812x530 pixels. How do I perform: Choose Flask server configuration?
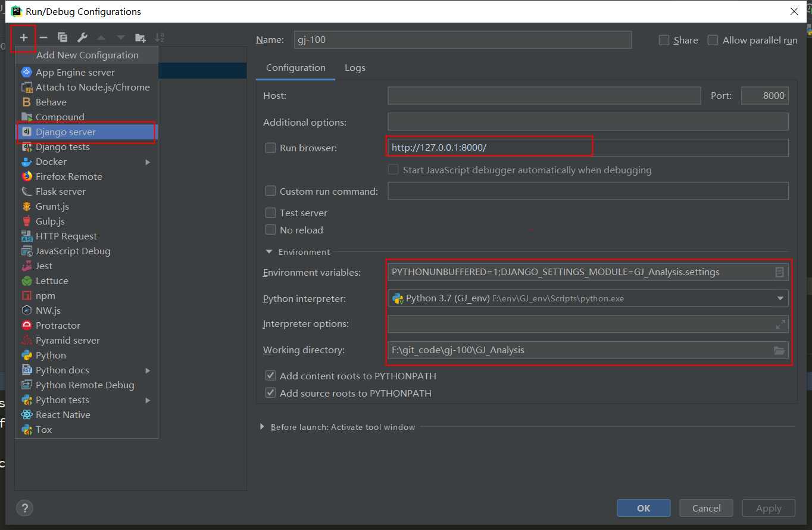pyautogui.click(x=86, y=191)
